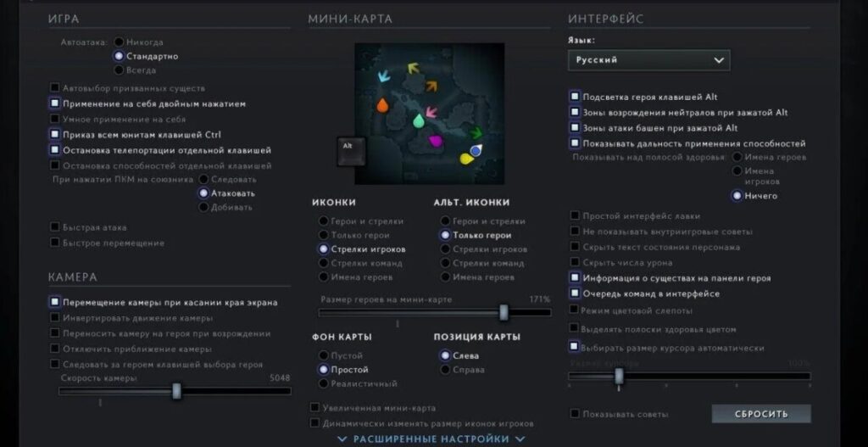Click the orange teardrop hero icon on minimap
The height and width of the screenshot is (447, 868).
click(x=382, y=106)
